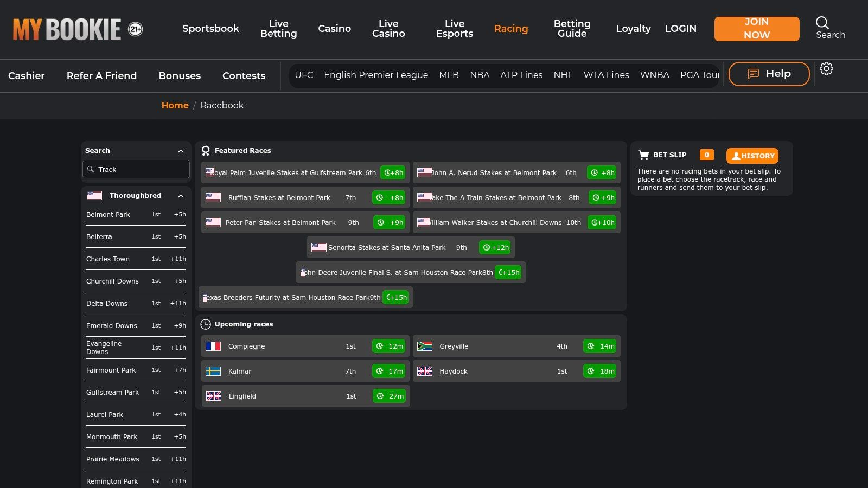
Task: Click the +8h badge for Ruffian Stakes
Action: click(x=389, y=197)
